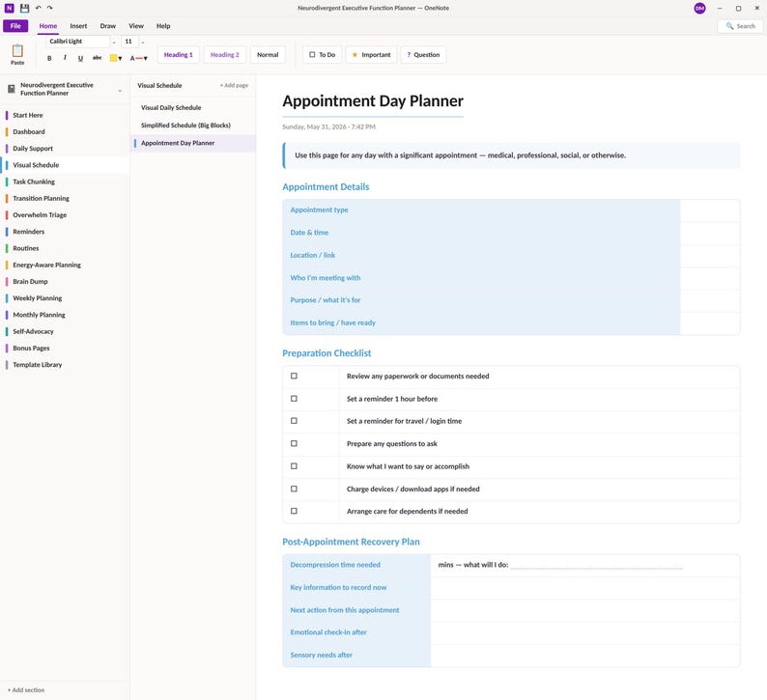Open the highlight color dropdown arrow
767x700 pixels.
click(x=121, y=59)
